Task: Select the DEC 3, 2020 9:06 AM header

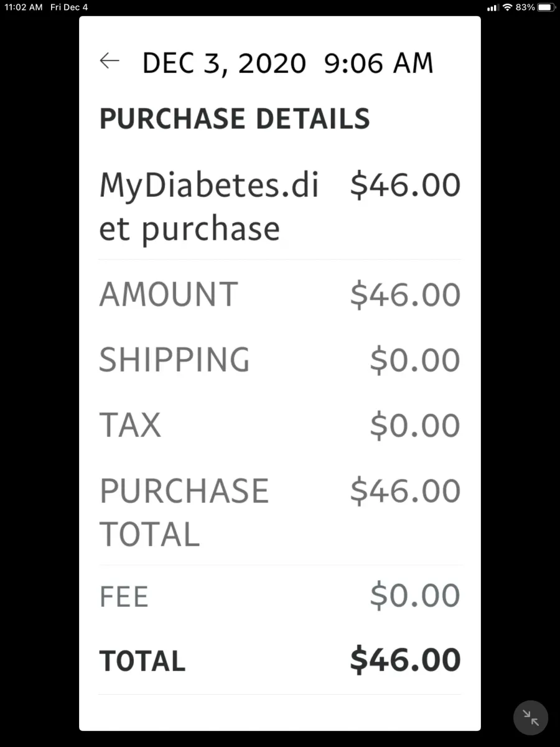Action: tap(287, 63)
